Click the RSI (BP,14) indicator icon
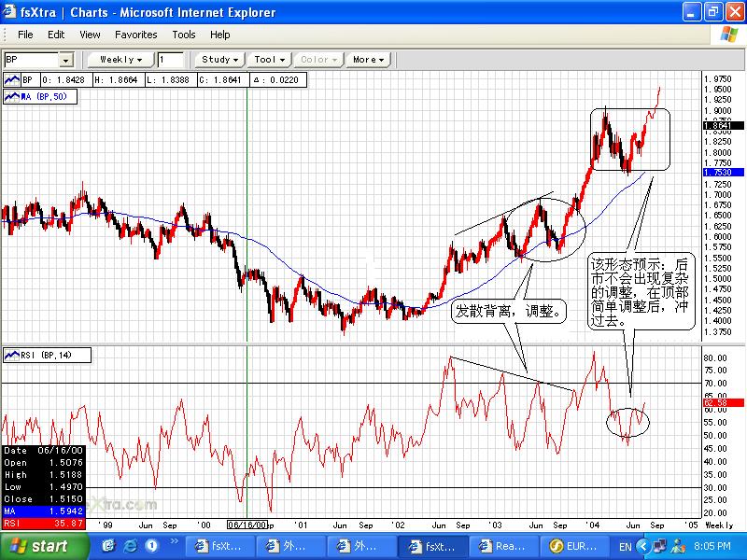This screenshot has width=747, height=560. pos(12,356)
